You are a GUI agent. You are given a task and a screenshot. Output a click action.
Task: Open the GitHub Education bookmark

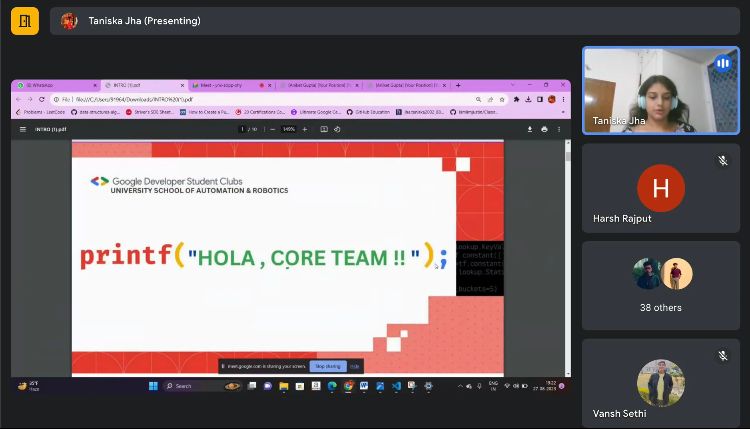368,112
